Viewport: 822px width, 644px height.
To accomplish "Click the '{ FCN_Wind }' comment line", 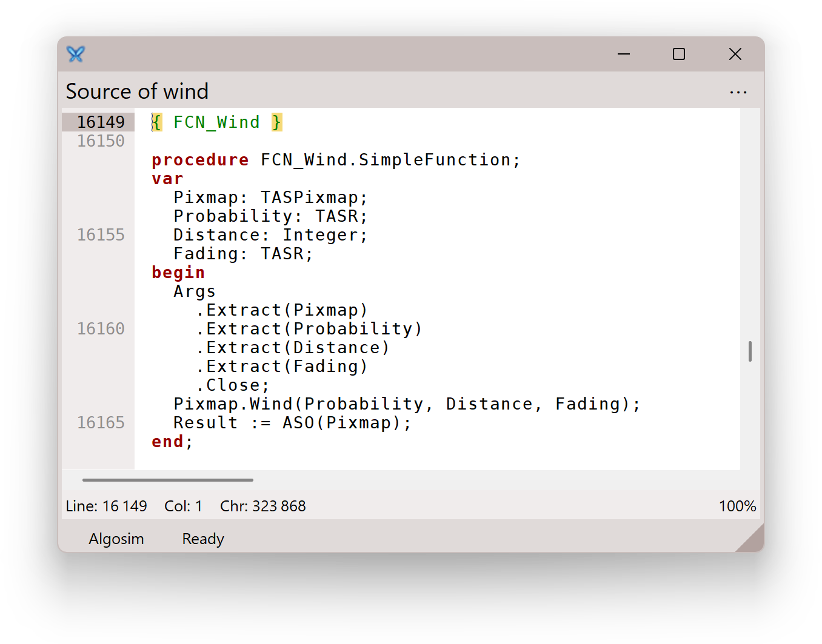I will point(216,122).
